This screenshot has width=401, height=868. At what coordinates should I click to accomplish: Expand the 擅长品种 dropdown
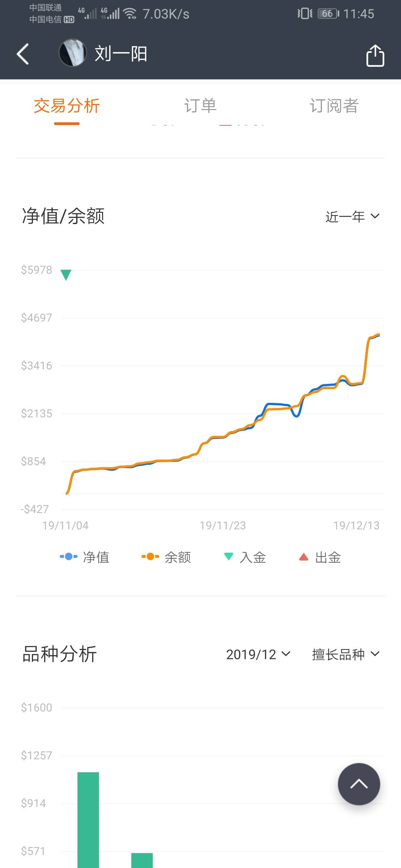(345, 654)
